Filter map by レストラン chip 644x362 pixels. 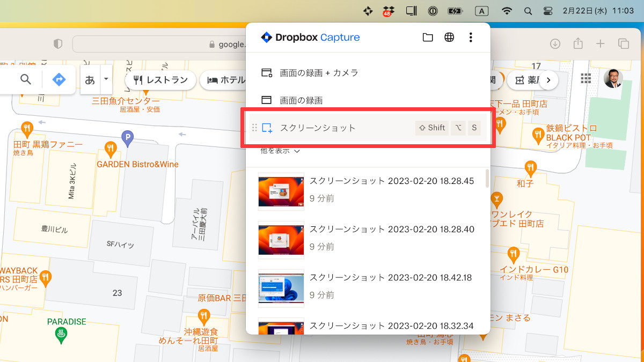coord(160,80)
